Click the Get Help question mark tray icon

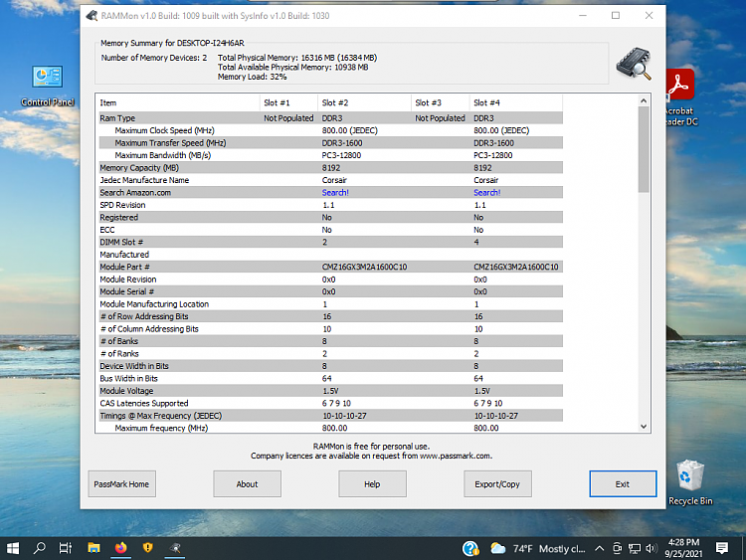pyautogui.click(x=470, y=549)
